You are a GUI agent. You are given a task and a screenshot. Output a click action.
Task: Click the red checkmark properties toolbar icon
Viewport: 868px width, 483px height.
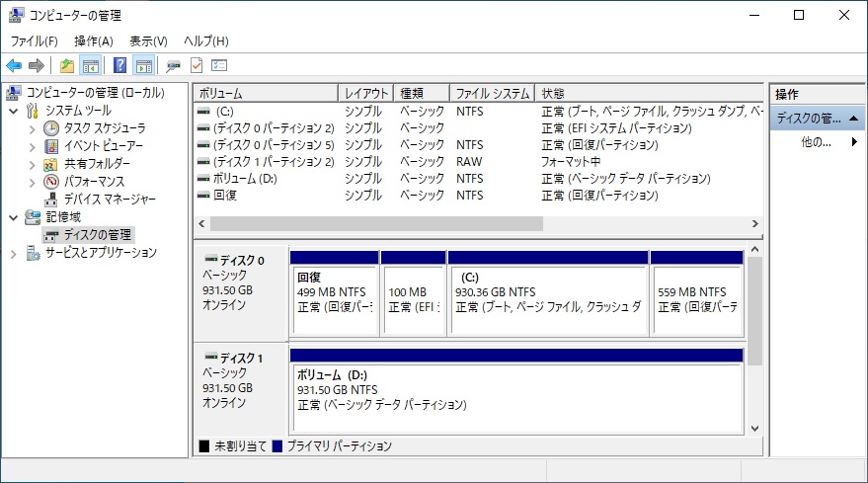[x=197, y=65]
